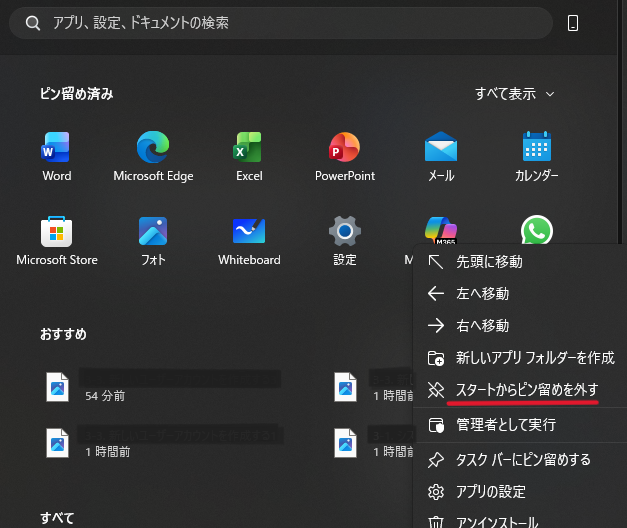
Task: Click the search magnifier icon
Action: 33,23
